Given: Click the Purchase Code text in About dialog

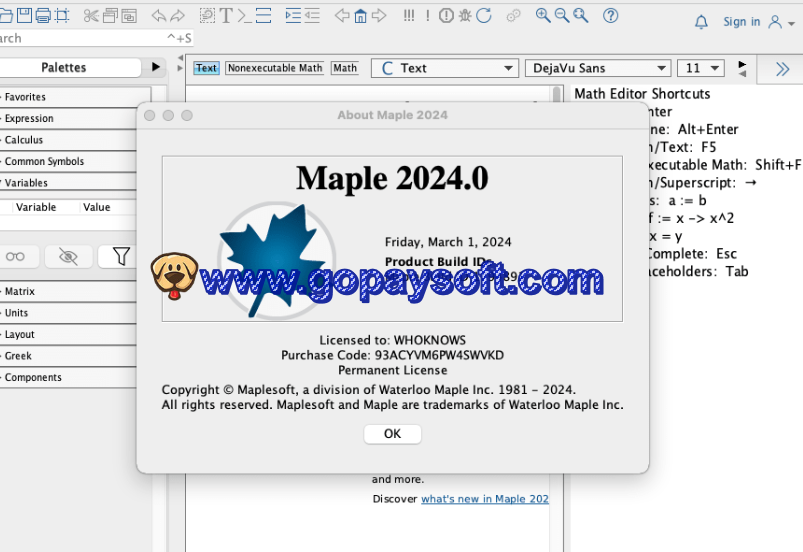Looking at the screenshot, I should point(392,355).
